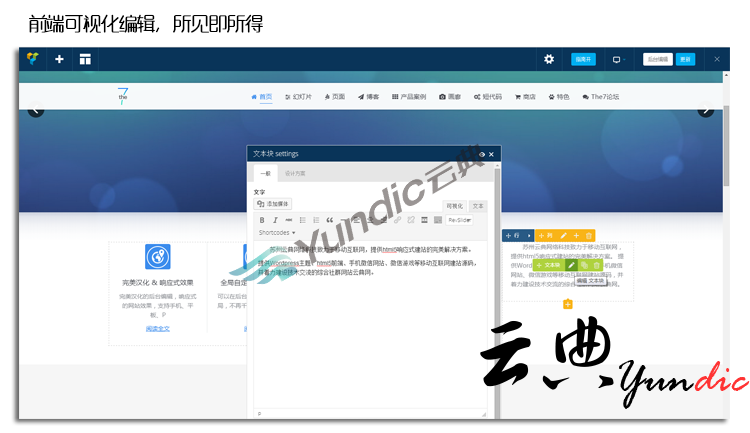
Task: Click the blue globe feature icon
Action: tap(158, 257)
